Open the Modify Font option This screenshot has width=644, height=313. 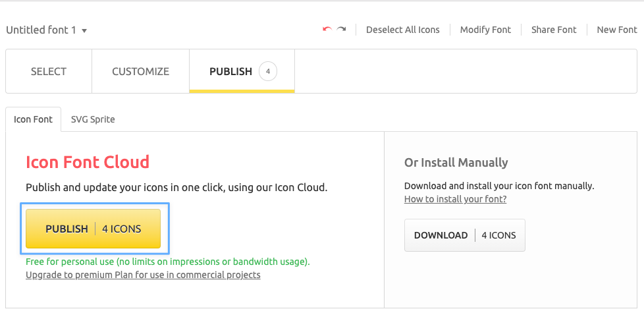tap(485, 30)
